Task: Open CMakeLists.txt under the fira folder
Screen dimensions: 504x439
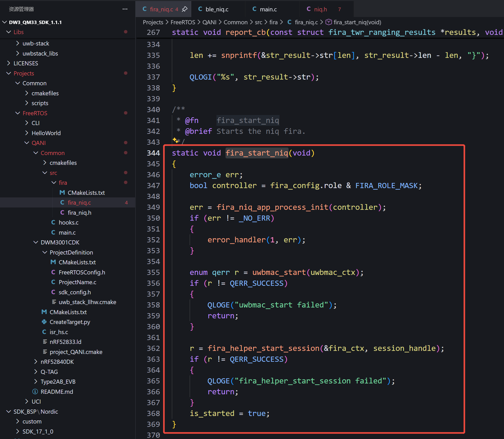Action: (86, 193)
